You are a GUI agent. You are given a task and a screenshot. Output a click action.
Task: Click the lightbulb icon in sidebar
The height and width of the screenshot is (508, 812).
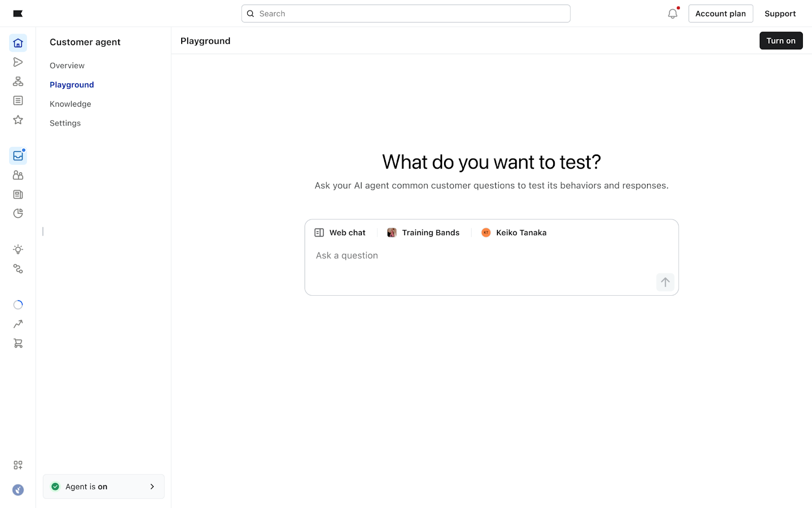click(x=18, y=249)
